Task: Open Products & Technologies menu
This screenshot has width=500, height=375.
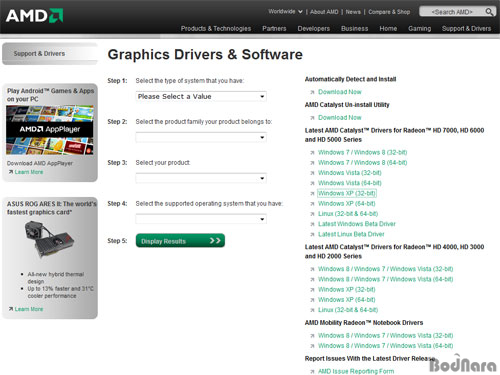Action: 216,29
